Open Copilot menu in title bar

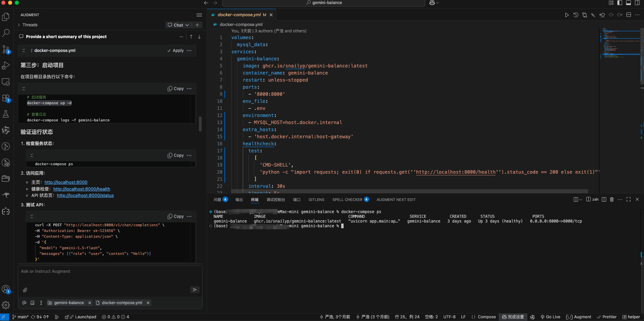pos(434,3)
